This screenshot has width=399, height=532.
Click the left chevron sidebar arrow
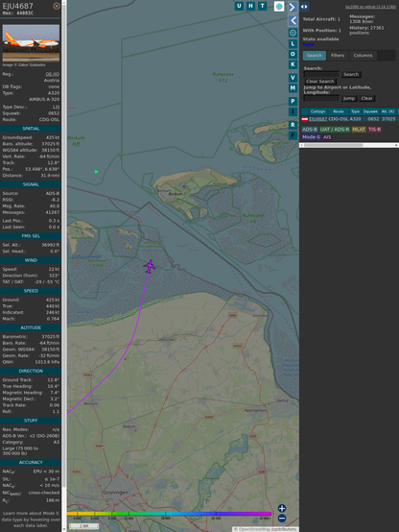click(x=293, y=21)
